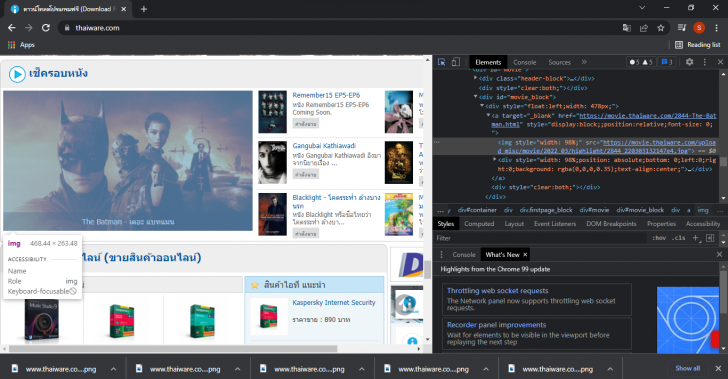Click Show all downloads
The height and width of the screenshot is (379, 728).
click(688, 368)
